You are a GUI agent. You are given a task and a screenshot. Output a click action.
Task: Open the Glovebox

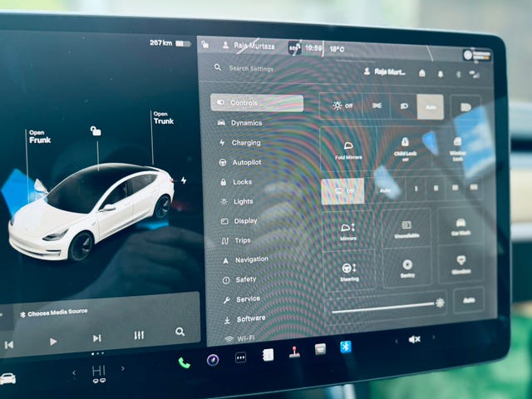pos(461,264)
